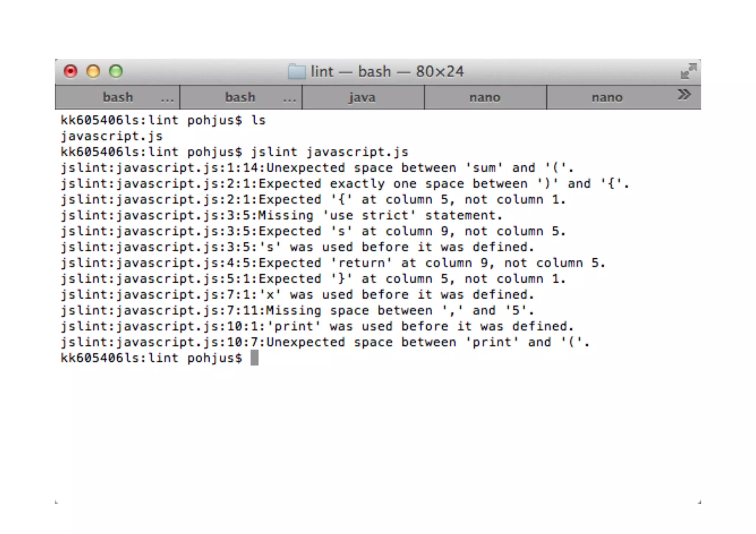756x534 pixels.
Task: Click the Missing 'use strict' statement line
Action: 282,216
